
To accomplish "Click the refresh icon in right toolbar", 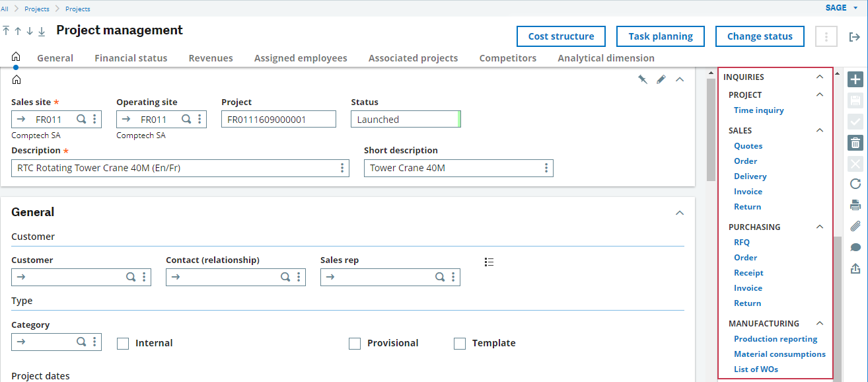I will point(855,184).
